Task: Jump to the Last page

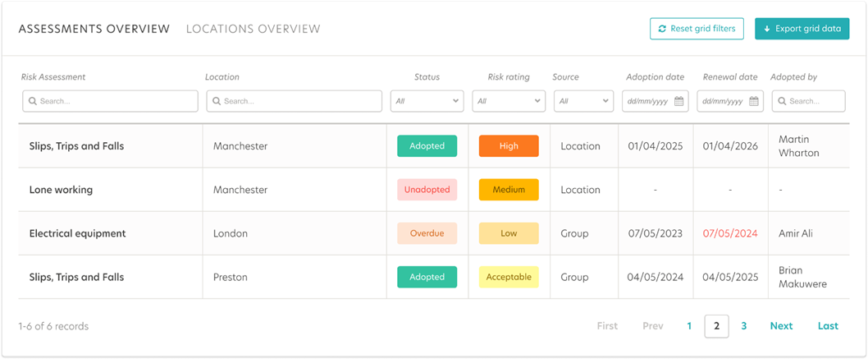Action: pos(828,326)
